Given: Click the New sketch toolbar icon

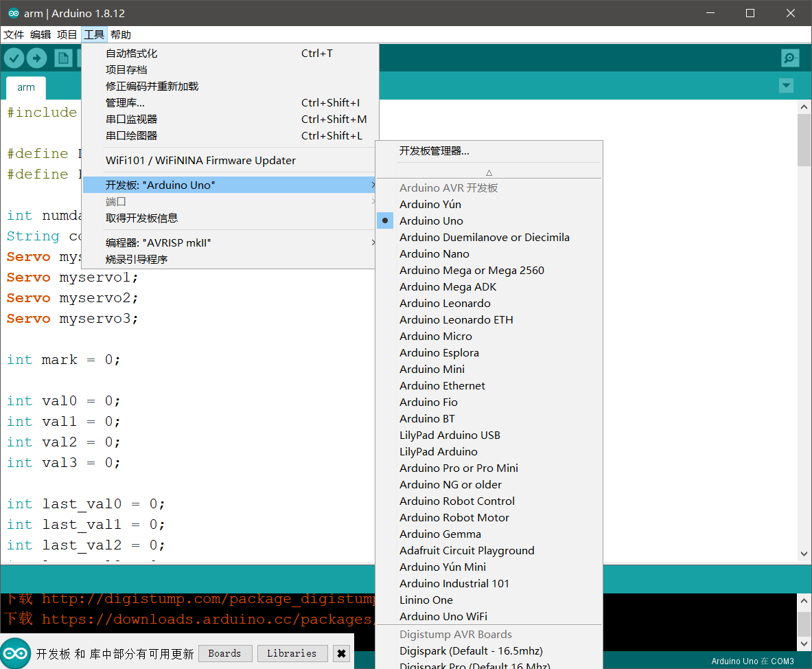Looking at the screenshot, I should click(x=63, y=58).
